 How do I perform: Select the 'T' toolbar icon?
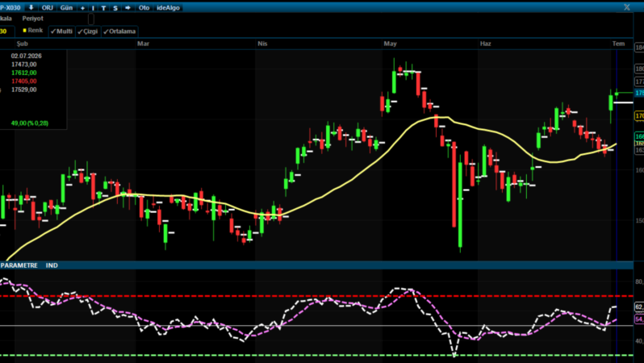pyautogui.click(x=103, y=8)
